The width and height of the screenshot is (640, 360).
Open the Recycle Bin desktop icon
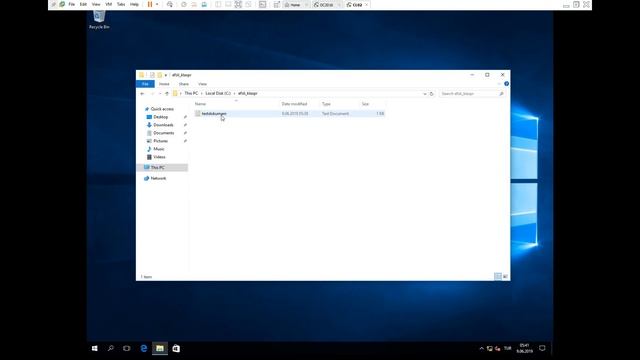99,20
